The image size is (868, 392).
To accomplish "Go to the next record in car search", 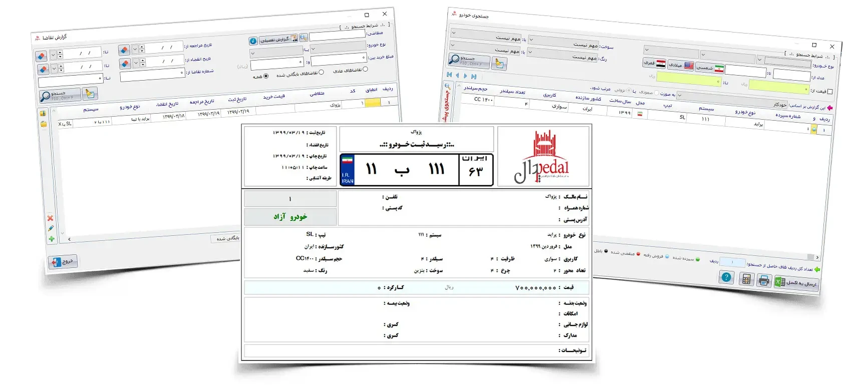I will (x=465, y=76).
